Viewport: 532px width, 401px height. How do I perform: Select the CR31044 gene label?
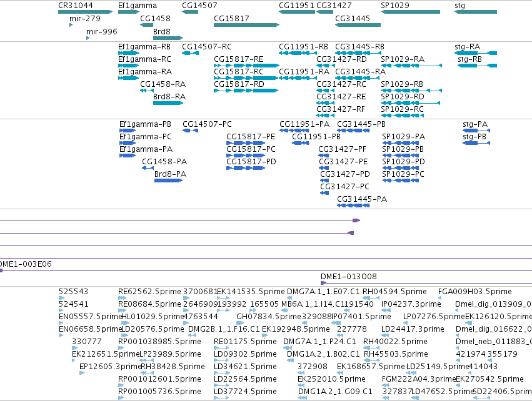pyautogui.click(x=75, y=6)
